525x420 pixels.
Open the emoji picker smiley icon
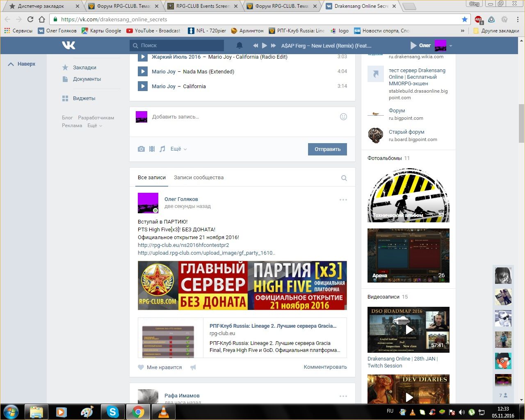pos(344,116)
